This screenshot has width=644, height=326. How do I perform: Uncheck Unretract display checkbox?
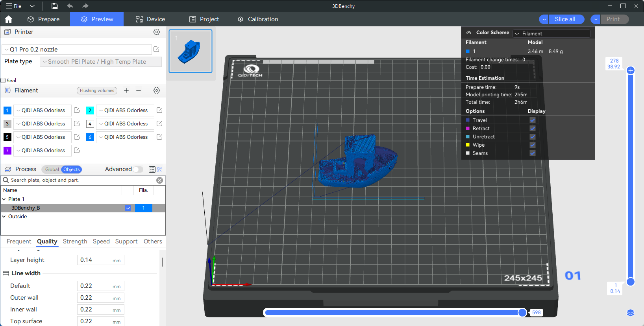[x=533, y=137]
